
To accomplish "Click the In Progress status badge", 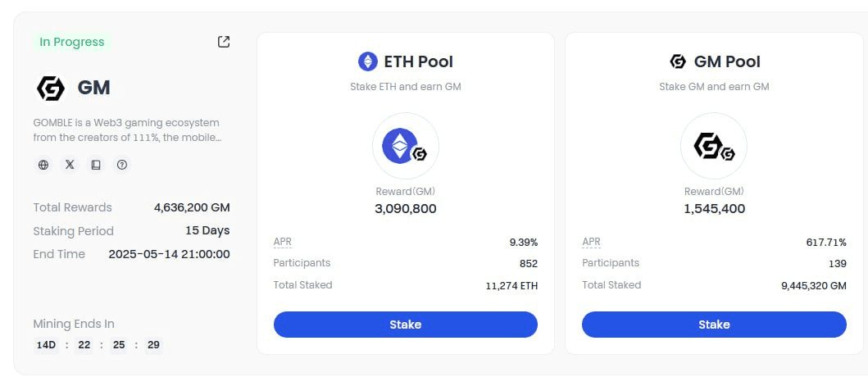I will (72, 42).
